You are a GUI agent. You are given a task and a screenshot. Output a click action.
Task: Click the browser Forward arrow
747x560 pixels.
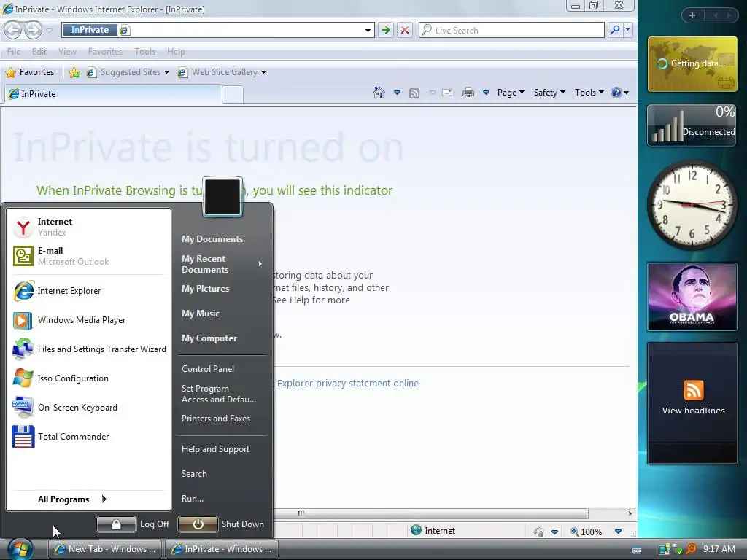tap(33, 31)
